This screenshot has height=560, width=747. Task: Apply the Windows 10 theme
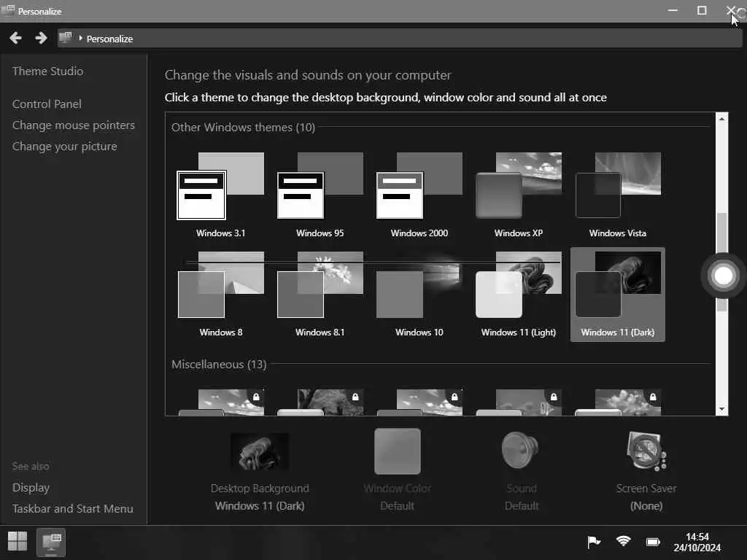pos(419,295)
